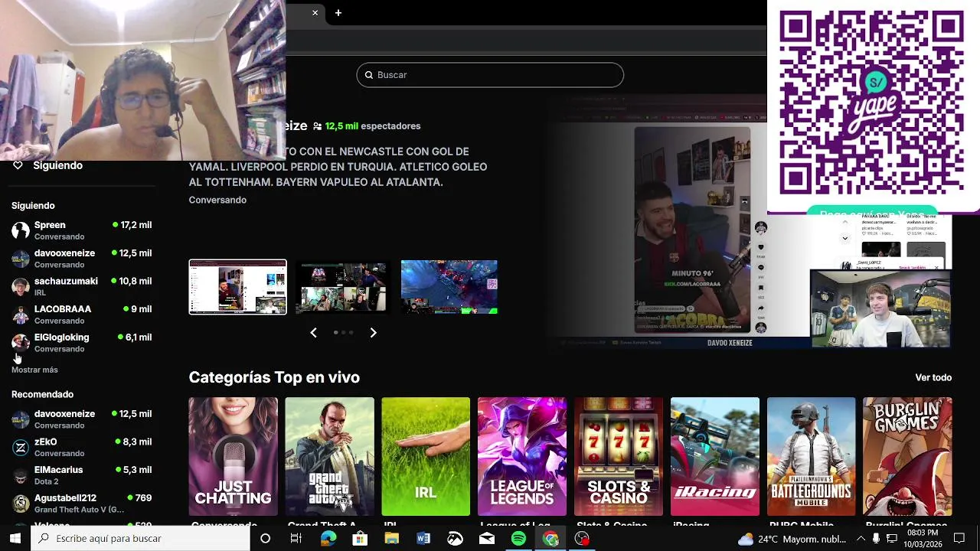Open the Mail app from taskbar

tap(487, 539)
